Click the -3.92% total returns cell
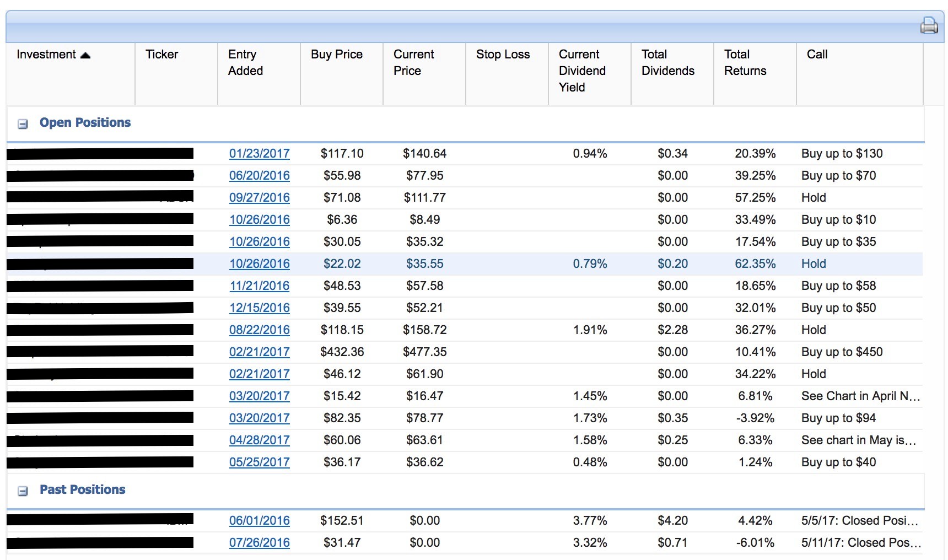The image size is (948, 560). click(x=756, y=418)
